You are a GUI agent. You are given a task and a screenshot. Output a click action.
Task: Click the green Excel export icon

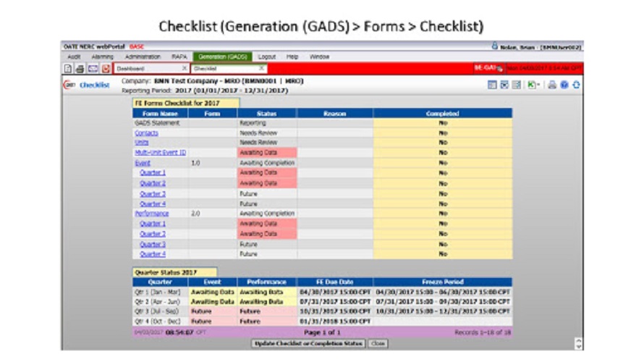pos(531,85)
